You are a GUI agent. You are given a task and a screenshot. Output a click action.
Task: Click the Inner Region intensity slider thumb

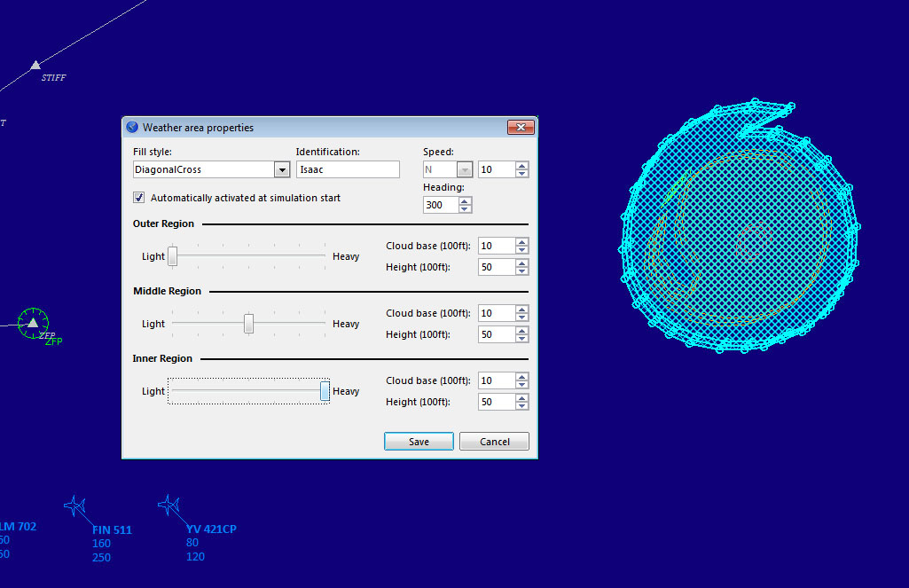click(x=325, y=391)
